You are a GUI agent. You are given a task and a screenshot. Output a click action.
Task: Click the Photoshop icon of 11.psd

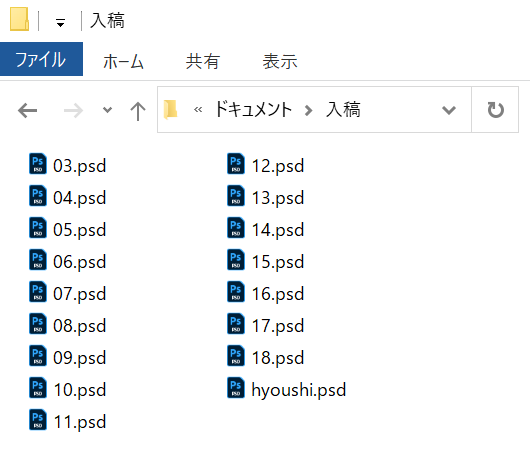(x=38, y=420)
